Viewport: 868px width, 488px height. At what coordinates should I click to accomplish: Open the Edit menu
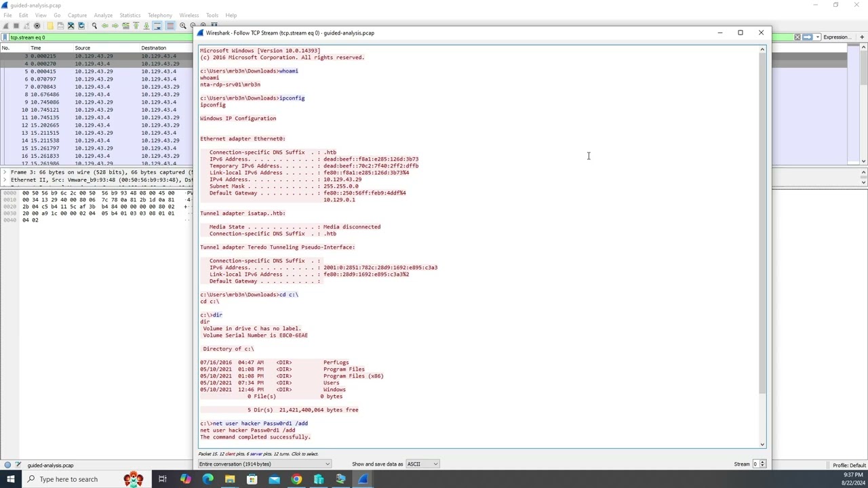point(24,15)
